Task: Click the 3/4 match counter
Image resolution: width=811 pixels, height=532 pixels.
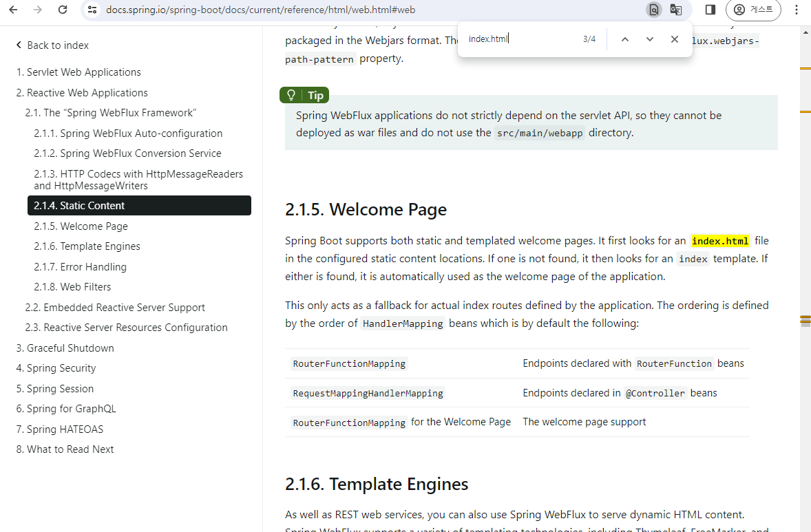Action: point(589,39)
